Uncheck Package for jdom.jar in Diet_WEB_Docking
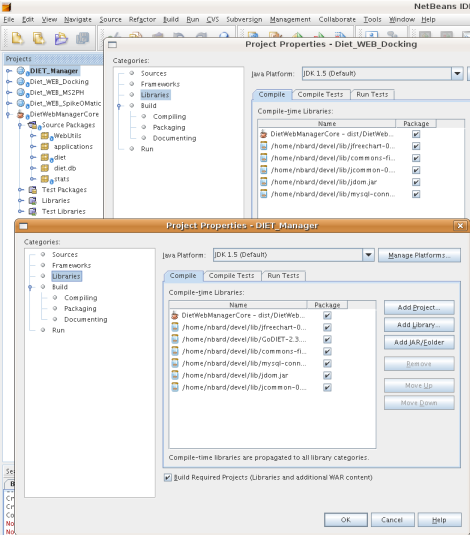Screen dimensions: 470x535 click(x=416, y=182)
